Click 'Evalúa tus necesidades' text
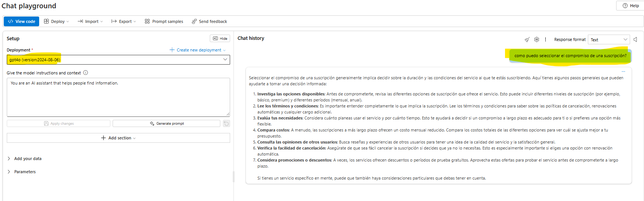Image resolution: width=644 pixels, height=201 pixels. 280,118
